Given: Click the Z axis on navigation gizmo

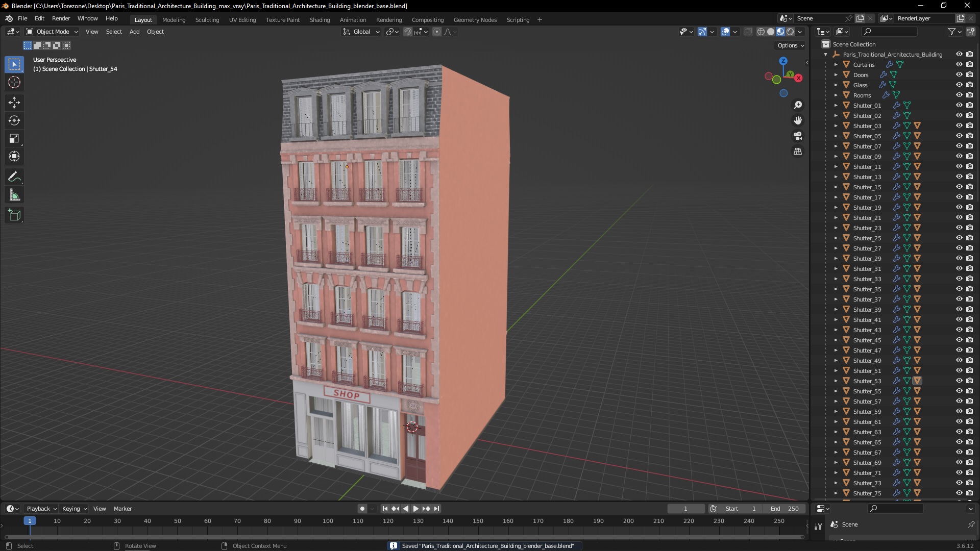Looking at the screenshot, I should point(783,61).
